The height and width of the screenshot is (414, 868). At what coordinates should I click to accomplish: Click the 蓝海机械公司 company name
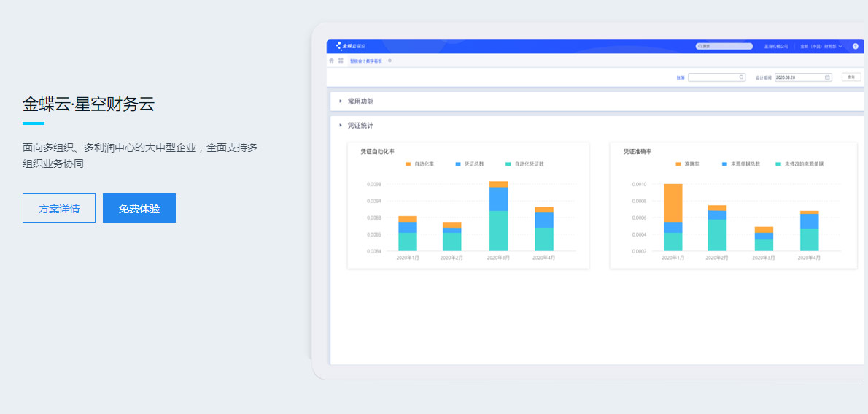pyautogui.click(x=776, y=47)
